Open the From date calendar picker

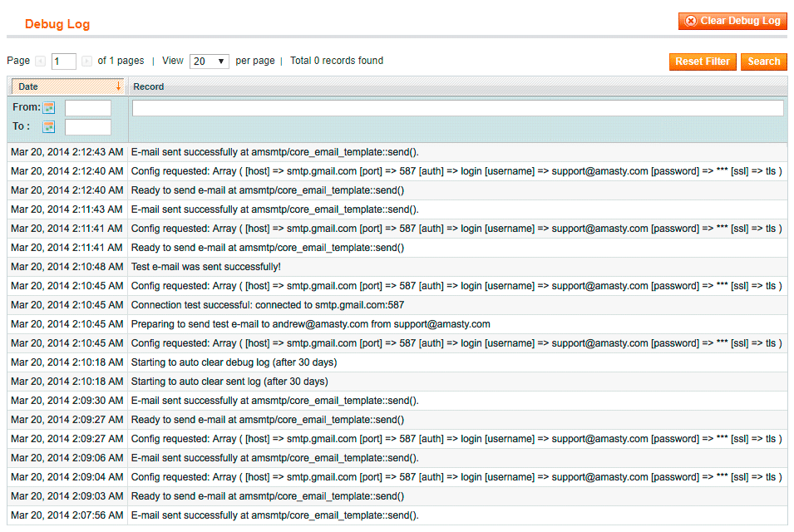(x=48, y=108)
